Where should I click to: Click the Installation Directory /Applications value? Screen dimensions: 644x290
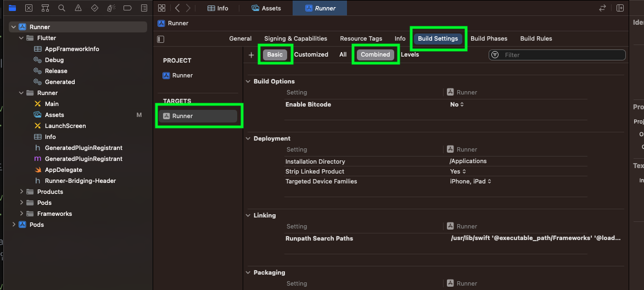coord(468,161)
